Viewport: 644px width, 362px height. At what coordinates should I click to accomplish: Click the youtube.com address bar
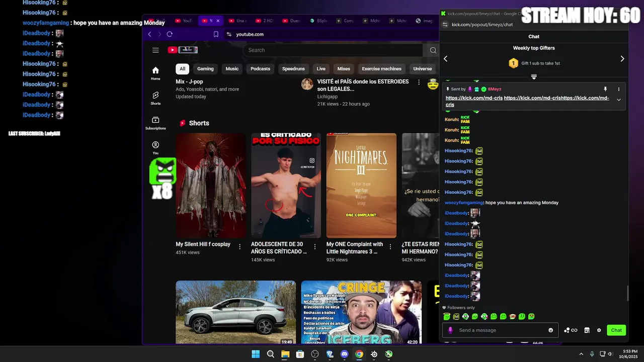[332, 34]
